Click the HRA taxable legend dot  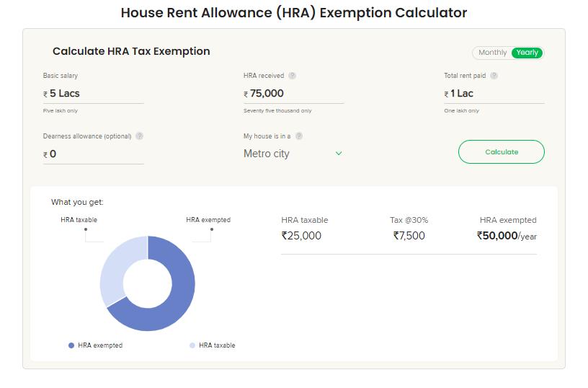point(192,345)
